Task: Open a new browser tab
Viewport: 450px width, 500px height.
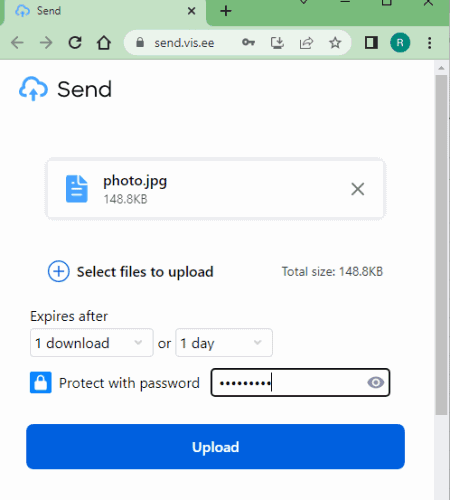Action: [226, 11]
